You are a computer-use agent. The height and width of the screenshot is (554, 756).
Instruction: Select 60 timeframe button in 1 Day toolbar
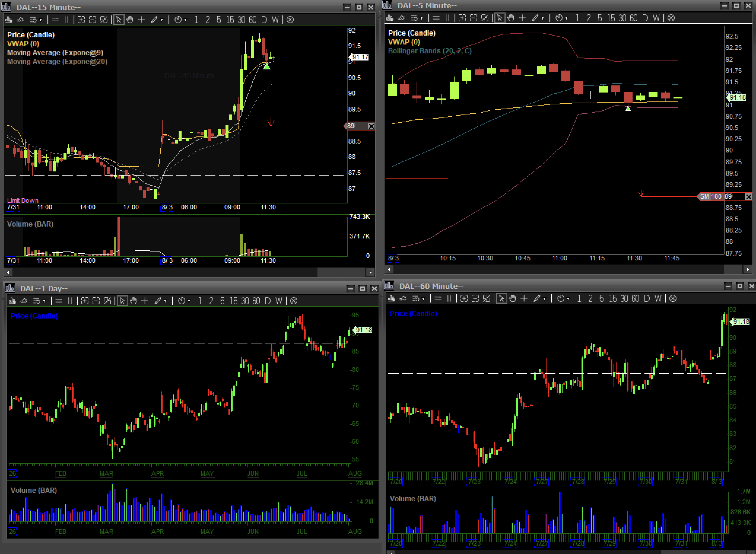(256, 301)
